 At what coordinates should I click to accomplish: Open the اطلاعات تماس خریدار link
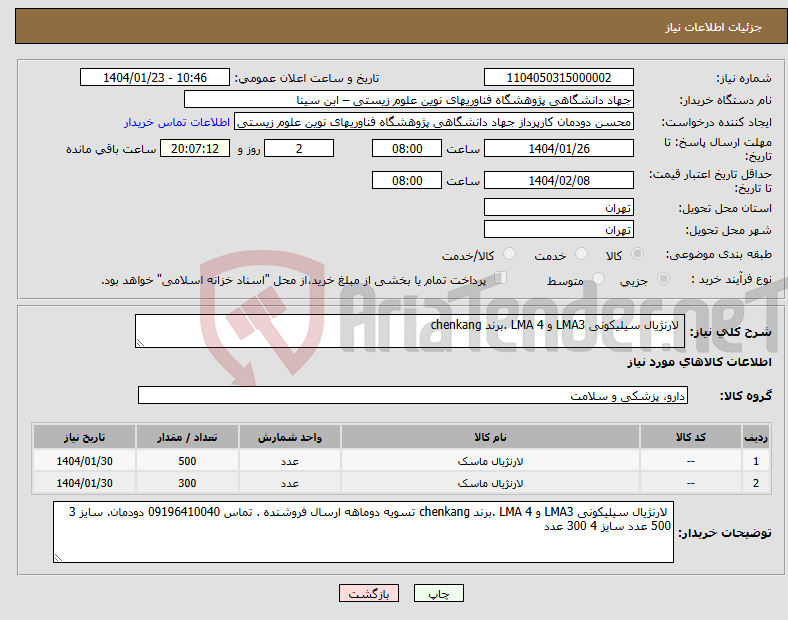[177, 122]
